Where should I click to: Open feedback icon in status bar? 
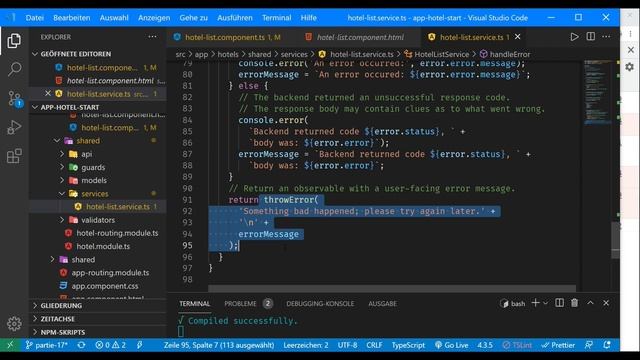click(x=589, y=345)
